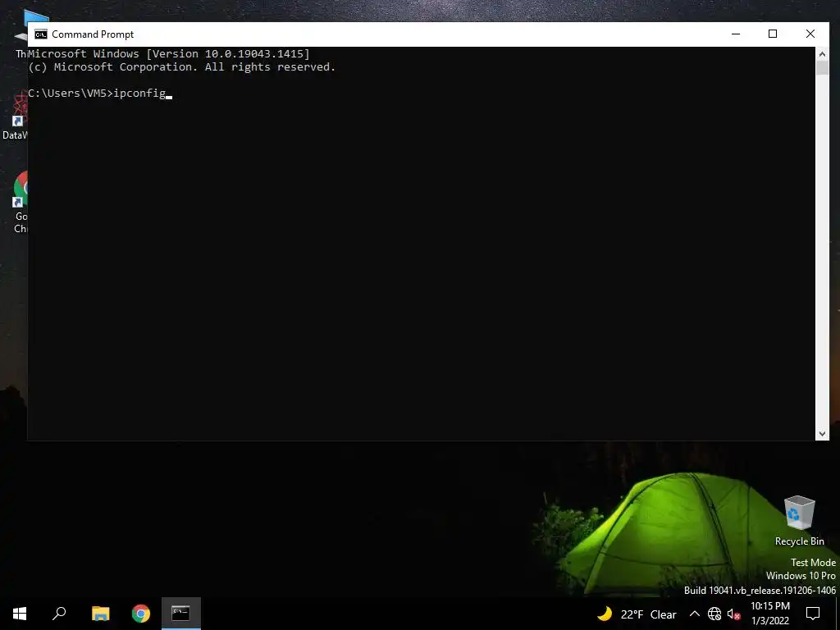Show hidden system tray icons
The width and height of the screenshot is (840, 630).
click(x=694, y=614)
